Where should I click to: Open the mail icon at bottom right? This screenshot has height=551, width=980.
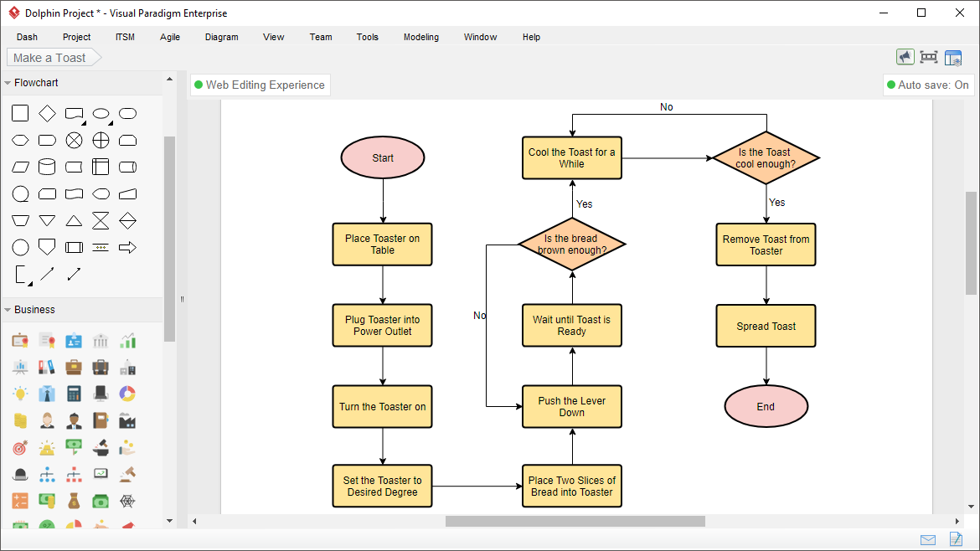coord(927,539)
